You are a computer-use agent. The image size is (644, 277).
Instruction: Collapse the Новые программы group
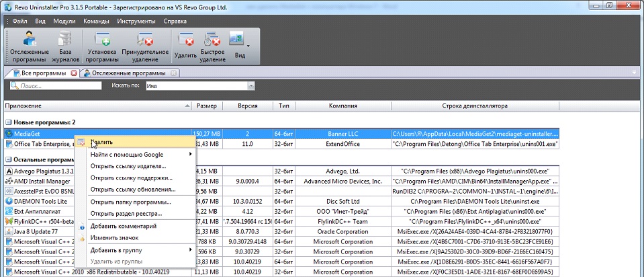[x=7, y=122]
